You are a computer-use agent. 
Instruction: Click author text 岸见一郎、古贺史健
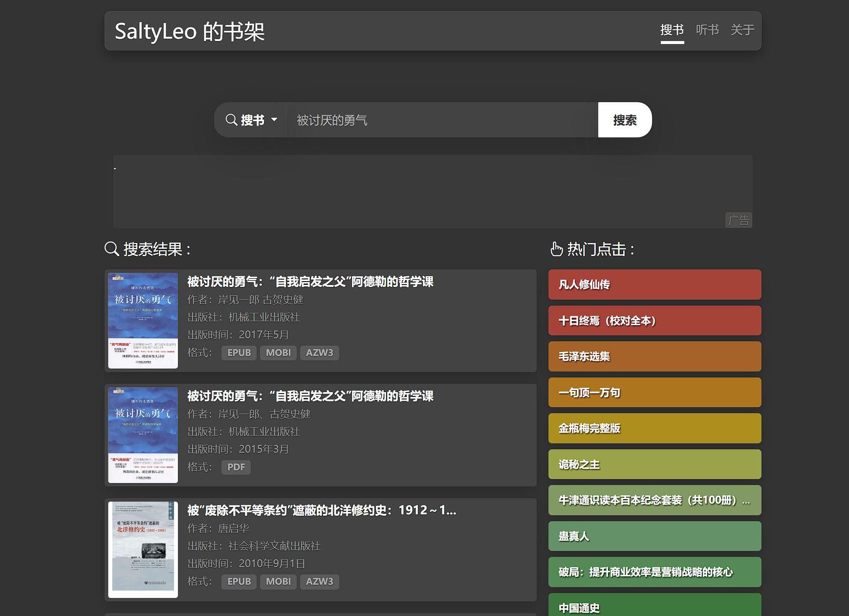pyautogui.click(x=264, y=414)
